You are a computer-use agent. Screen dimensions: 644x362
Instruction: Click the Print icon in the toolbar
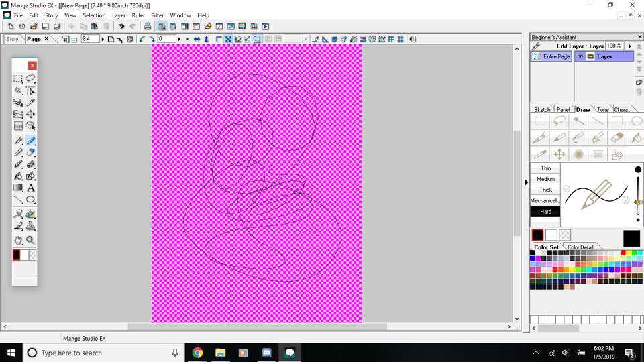[x=148, y=26]
